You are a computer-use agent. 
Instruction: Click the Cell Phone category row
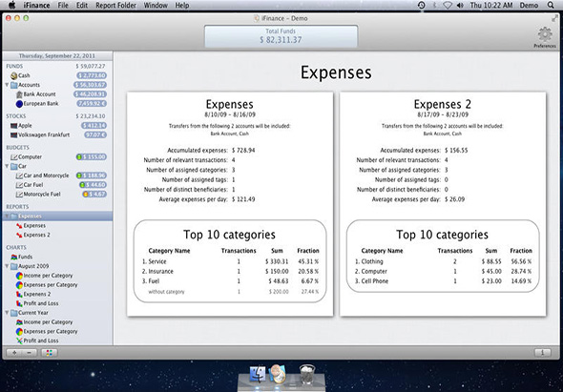(443, 281)
